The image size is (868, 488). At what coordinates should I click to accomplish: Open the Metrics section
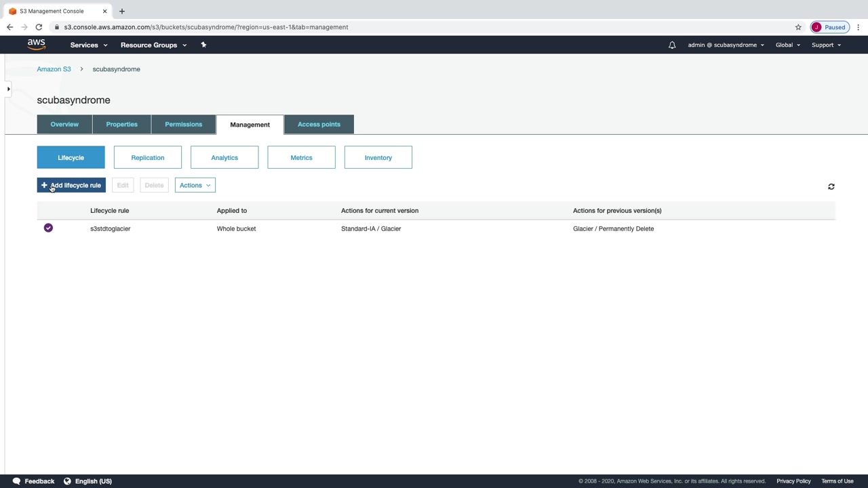click(301, 157)
